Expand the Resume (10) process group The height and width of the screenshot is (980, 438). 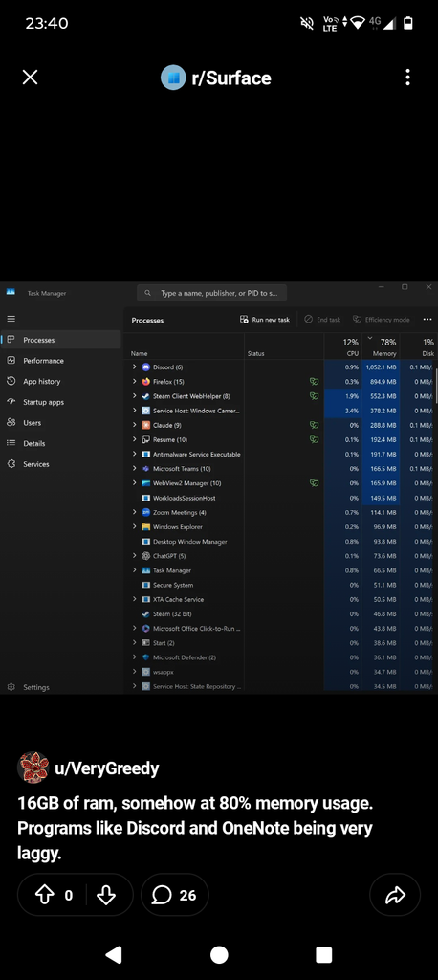(134, 439)
